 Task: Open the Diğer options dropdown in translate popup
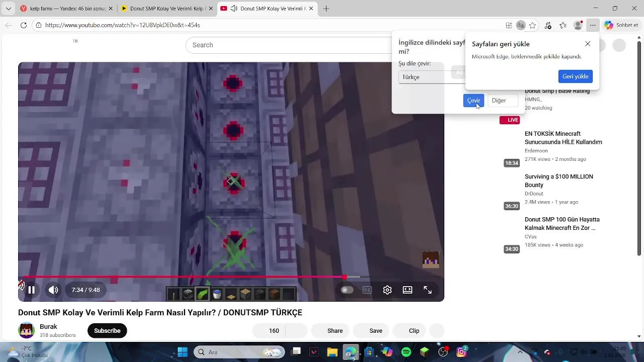[503, 101]
